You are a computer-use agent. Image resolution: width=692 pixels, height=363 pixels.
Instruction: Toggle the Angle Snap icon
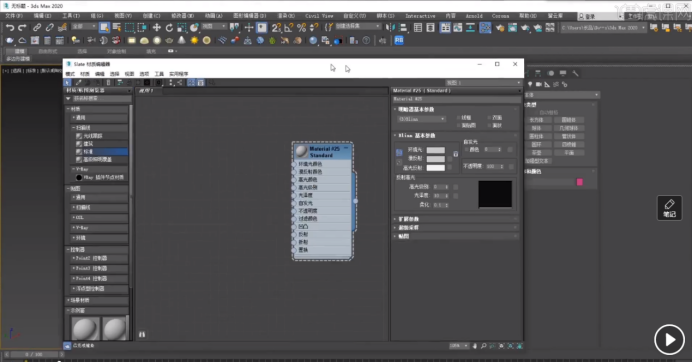[x=289, y=27]
